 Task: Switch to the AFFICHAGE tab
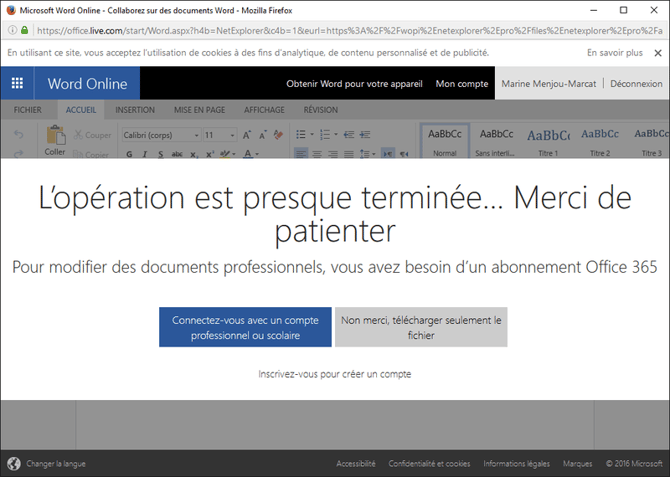tap(264, 110)
